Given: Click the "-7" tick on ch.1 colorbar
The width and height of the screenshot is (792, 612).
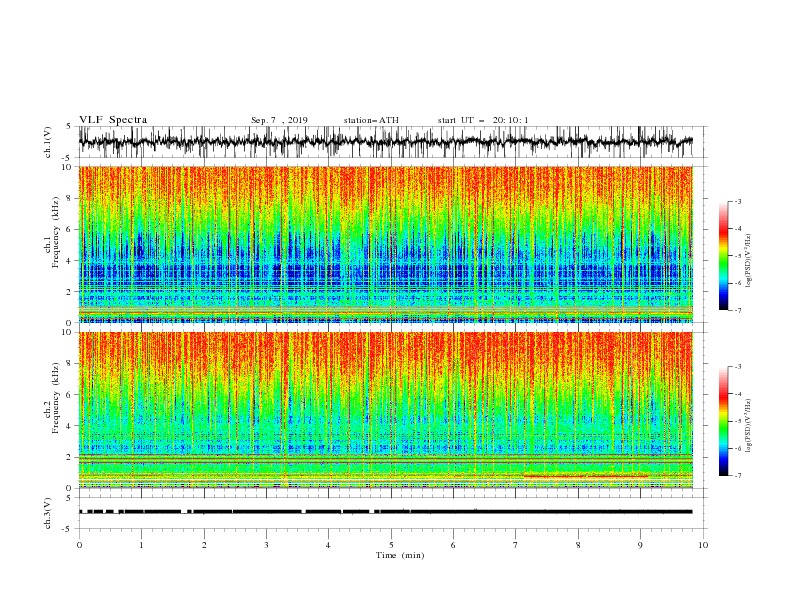Looking at the screenshot, I should (737, 310).
